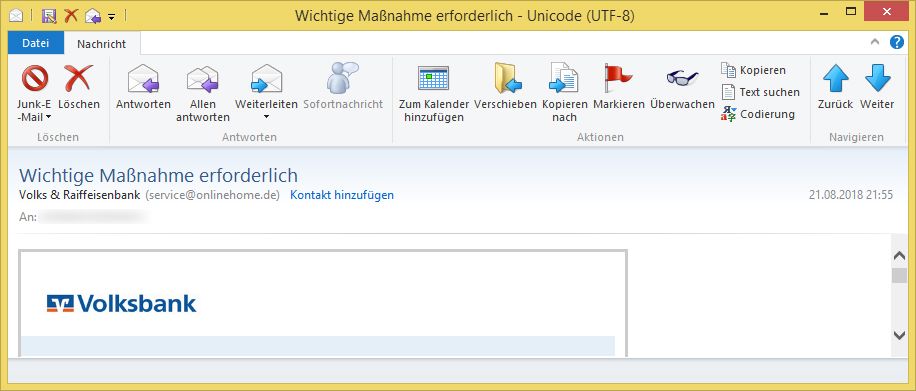Click sender address service@onlinehome.de
The height and width of the screenshot is (391, 916).
tap(213, 195)
